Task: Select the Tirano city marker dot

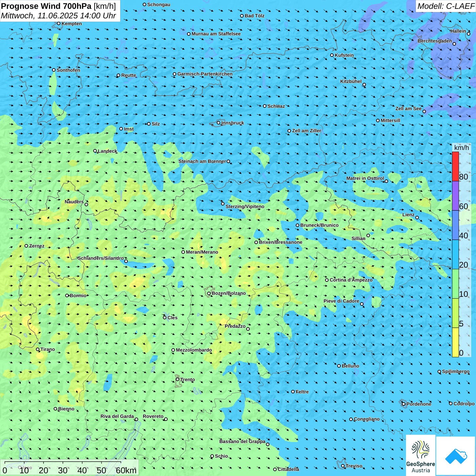Action: [38, 349]
